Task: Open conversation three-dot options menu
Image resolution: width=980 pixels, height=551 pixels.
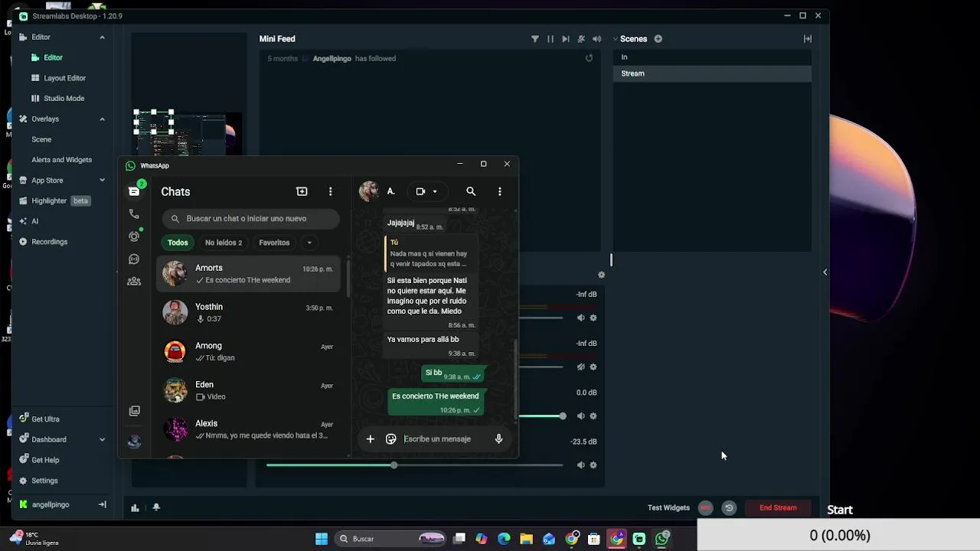Action: (x=500, y=191)
